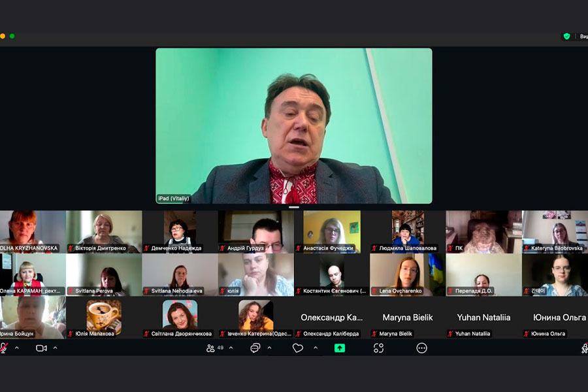Click the Юнина Ольга small name label
This screenshot has height=392, width=588.
[x=548, y=333]
